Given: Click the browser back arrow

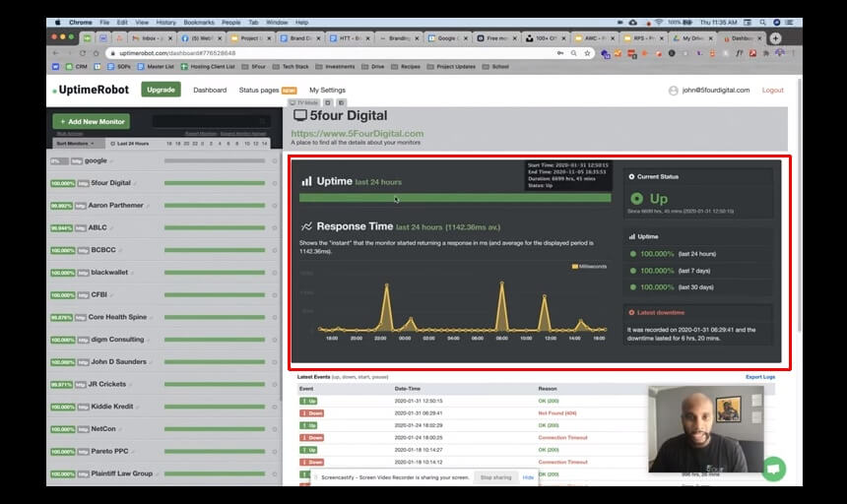Looking at the screenshot, I should coord(55,53).
